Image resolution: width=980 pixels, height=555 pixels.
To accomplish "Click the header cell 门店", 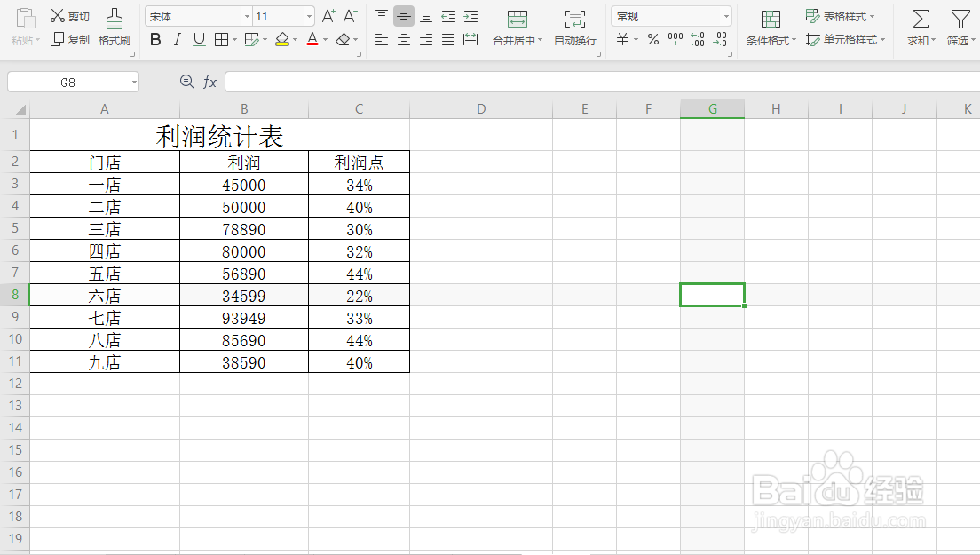I will click(x=105, y=163).
